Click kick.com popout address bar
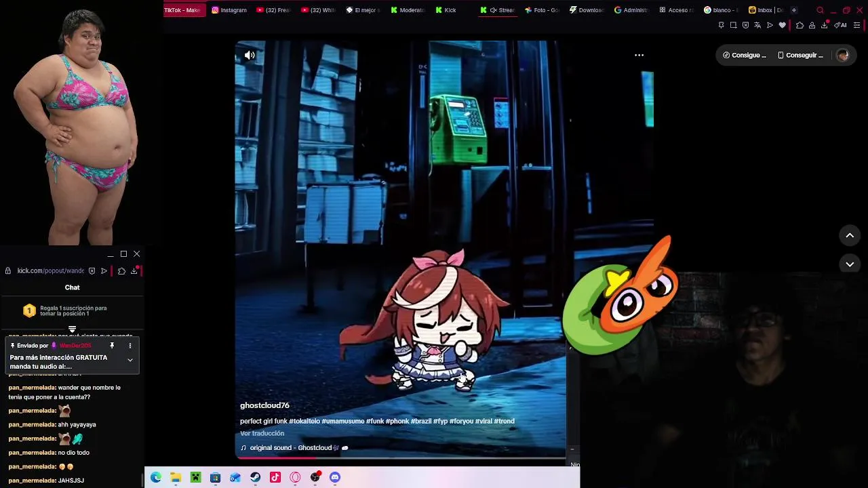This screenshot has height=488, width=868. point(50,270)
